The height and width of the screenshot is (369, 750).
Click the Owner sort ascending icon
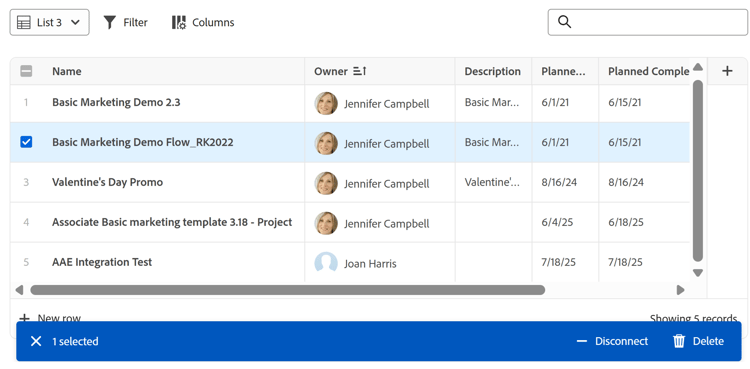360,71
